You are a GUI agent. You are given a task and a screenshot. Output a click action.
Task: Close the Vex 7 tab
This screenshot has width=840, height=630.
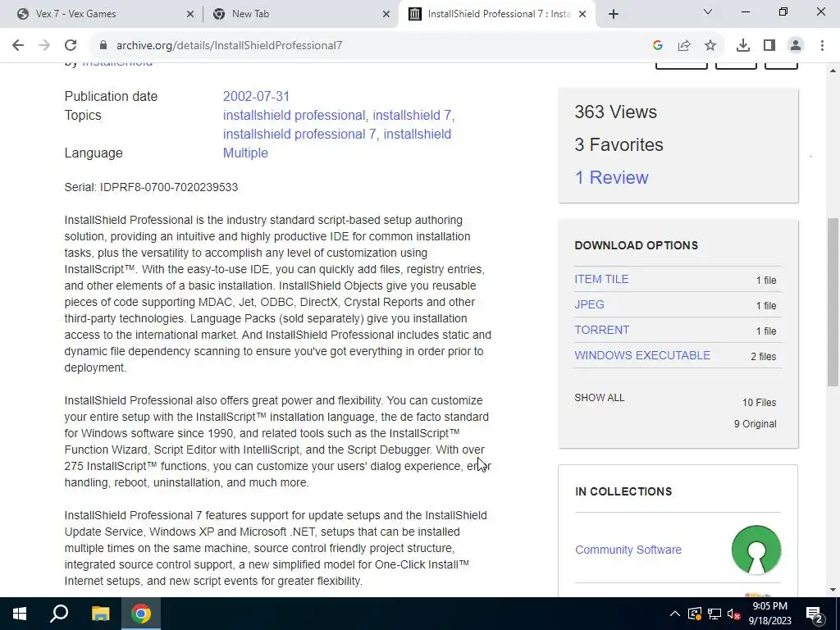click(x=190, y=14)
